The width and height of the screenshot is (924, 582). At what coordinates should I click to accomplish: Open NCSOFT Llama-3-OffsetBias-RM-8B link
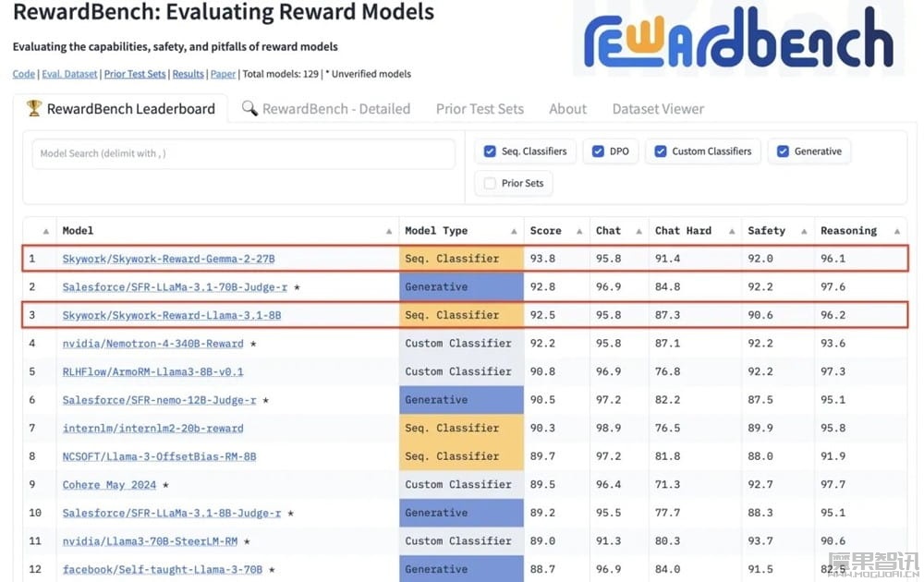coord(159,456)
